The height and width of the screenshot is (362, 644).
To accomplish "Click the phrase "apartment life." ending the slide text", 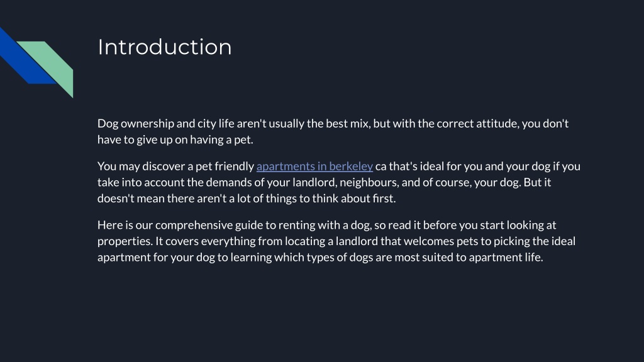I will [x=506, y=257].
